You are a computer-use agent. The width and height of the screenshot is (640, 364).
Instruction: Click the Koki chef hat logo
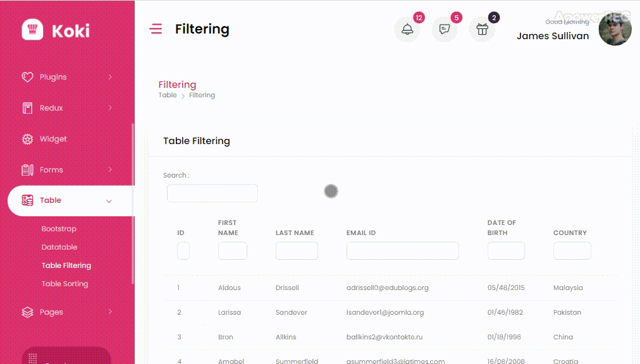[32, 30]
